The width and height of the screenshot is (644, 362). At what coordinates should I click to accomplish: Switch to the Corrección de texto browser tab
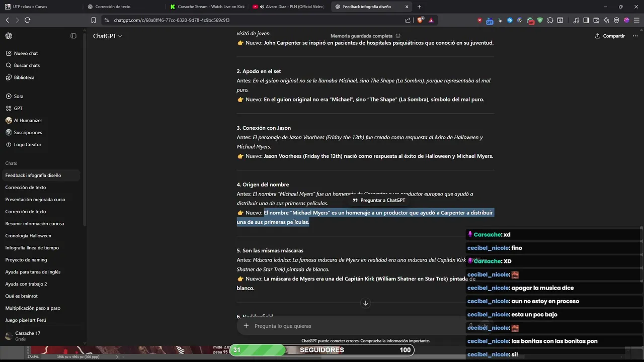click(123, 7)
